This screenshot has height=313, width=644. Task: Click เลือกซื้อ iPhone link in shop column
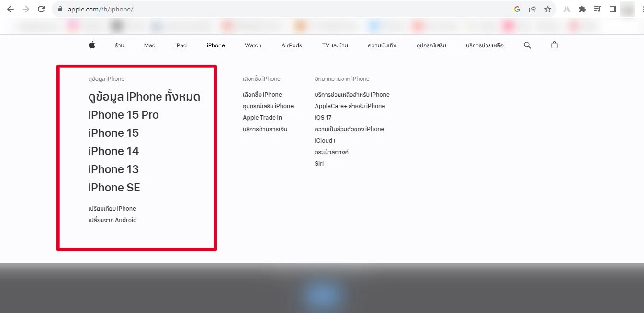tap(262, 95)
